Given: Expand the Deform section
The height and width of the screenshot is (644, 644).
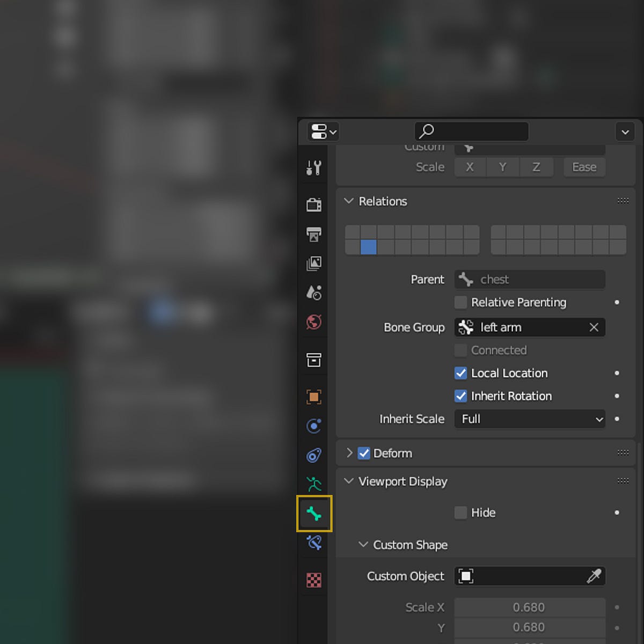Looking at the screenshot, I should point(349,453).
